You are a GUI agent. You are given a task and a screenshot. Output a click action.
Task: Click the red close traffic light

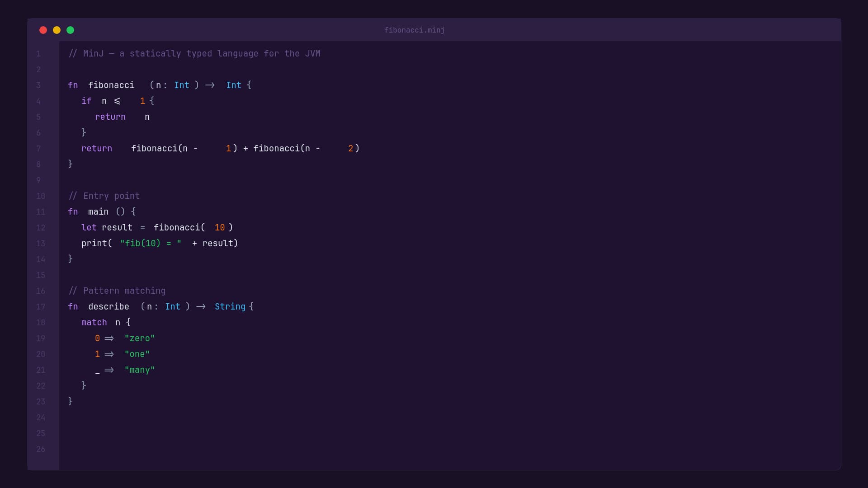43,30
